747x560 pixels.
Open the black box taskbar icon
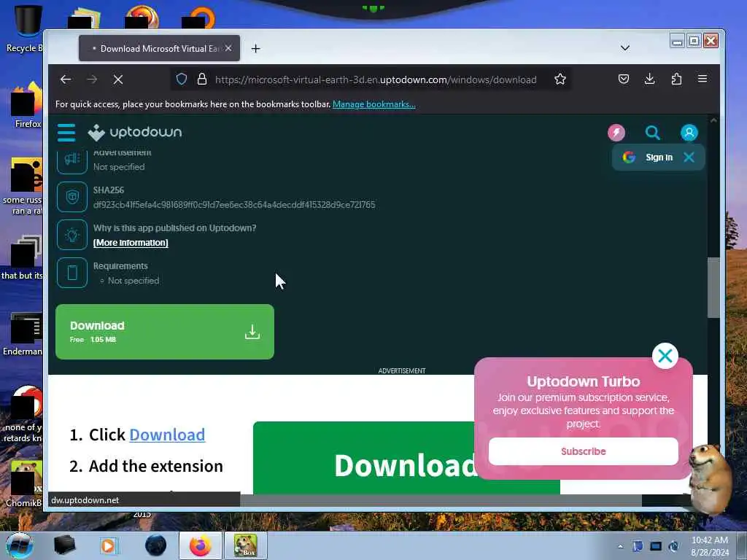64,545
